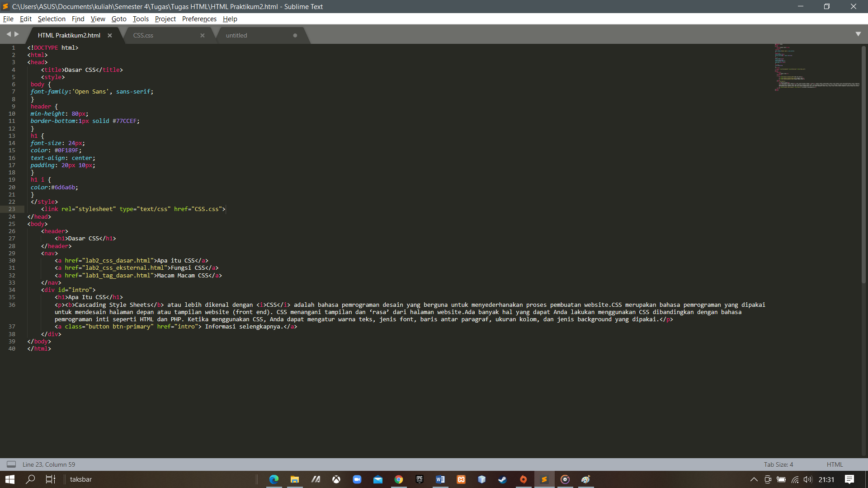Open Paint 3D from the taskbar
The width and height of the screenshot is (868, 488).
point(586,479)
